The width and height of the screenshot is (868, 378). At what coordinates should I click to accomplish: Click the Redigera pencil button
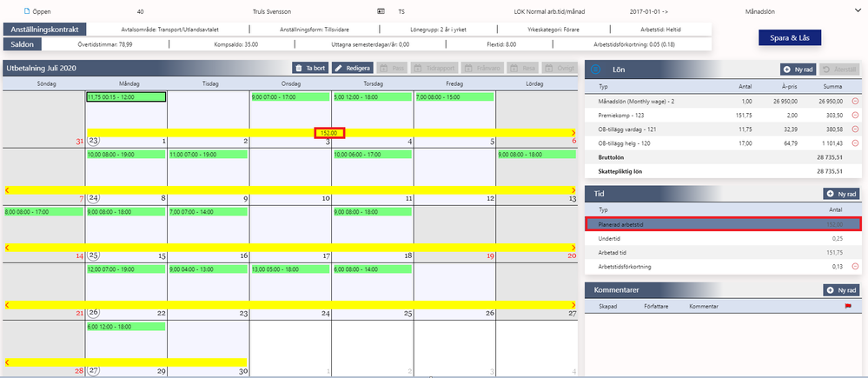353,68
